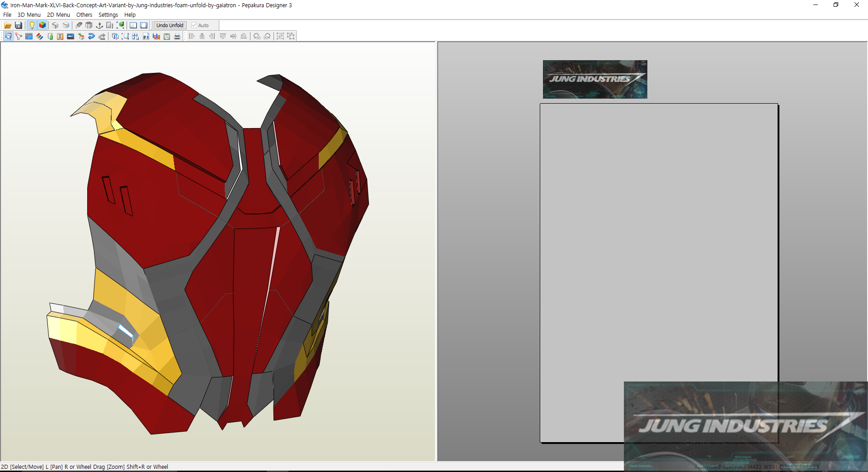Switch to the split two-pane layout icon
This screenshot has width=868, height=472.
pos(133,25)
